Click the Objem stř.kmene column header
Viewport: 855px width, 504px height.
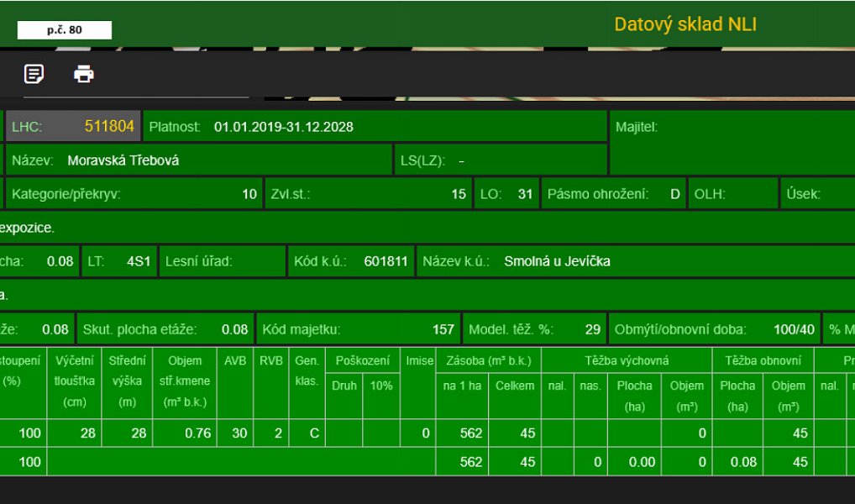click(x=185, y=381)
